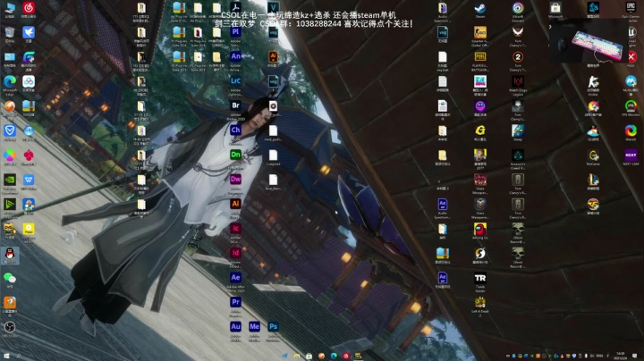This screenshot has width=644, height=361.
Task: Select the Vegas Pro V icon
Action: tap(273, 7)
